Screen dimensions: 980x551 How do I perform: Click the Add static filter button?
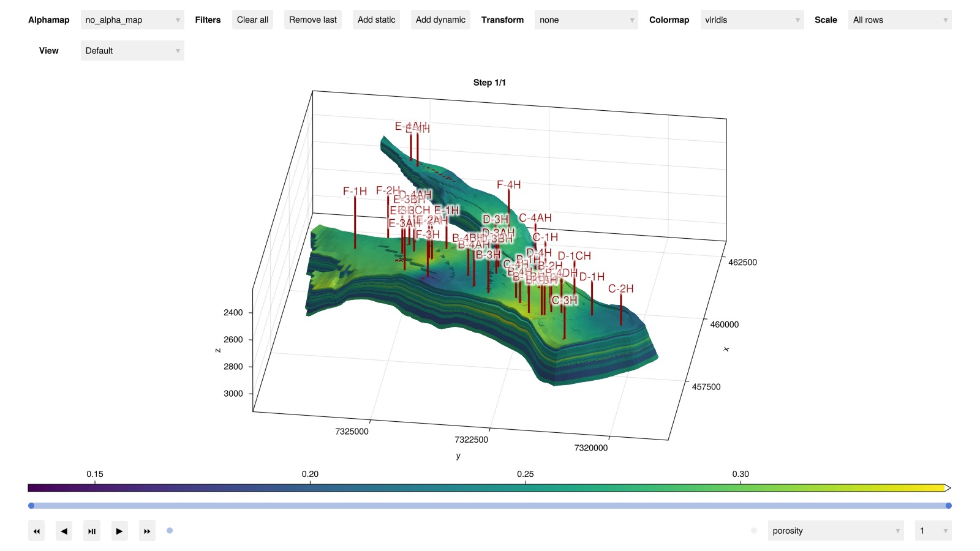coord(376,20)
